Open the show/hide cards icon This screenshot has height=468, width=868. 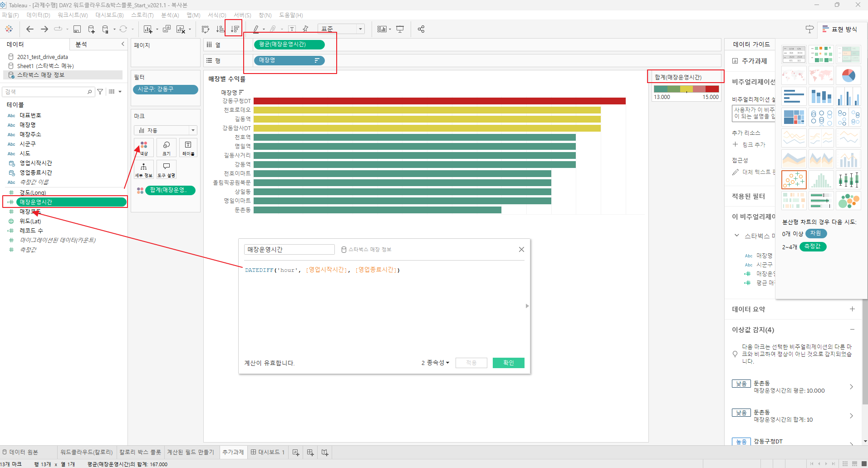click(382, 29)
